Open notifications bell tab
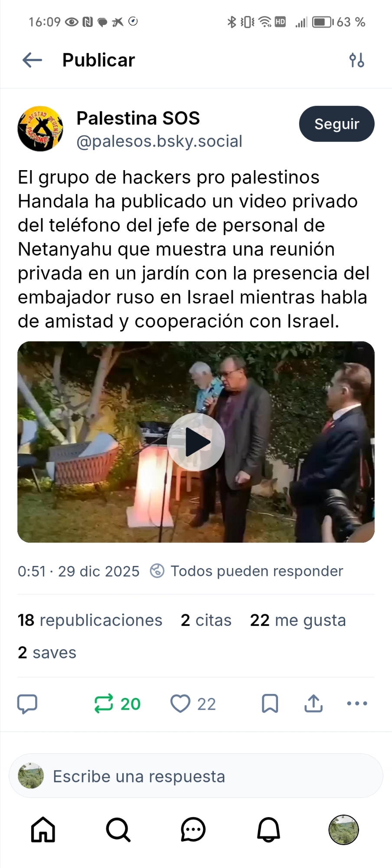 (268, 830)
